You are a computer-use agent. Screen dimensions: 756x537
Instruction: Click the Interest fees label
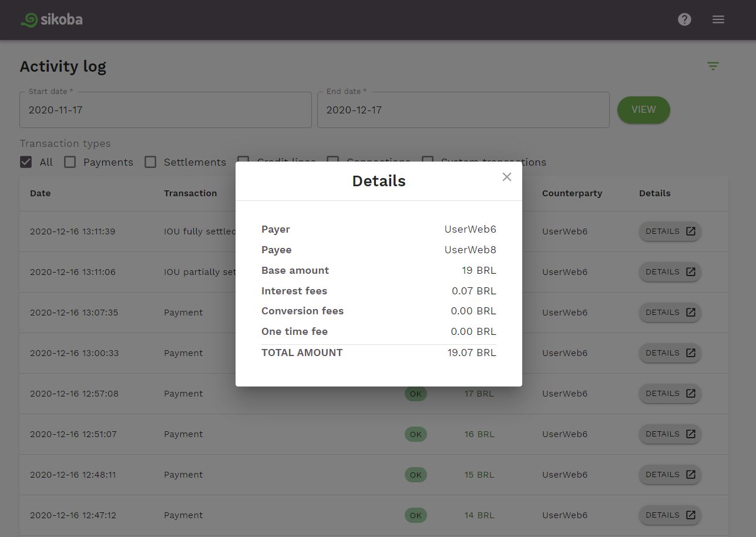(294, 291)
